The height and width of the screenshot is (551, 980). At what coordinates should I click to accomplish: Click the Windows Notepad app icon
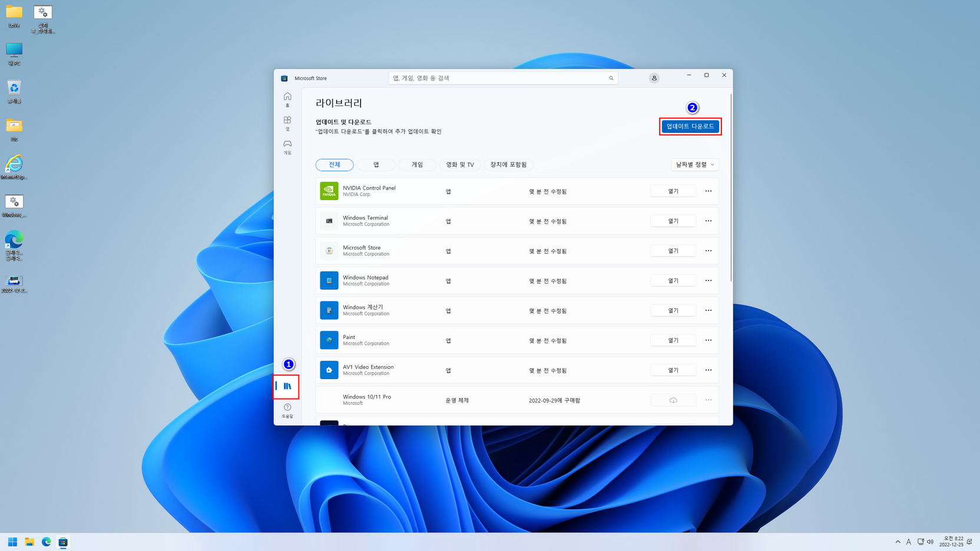pos(329,280)
